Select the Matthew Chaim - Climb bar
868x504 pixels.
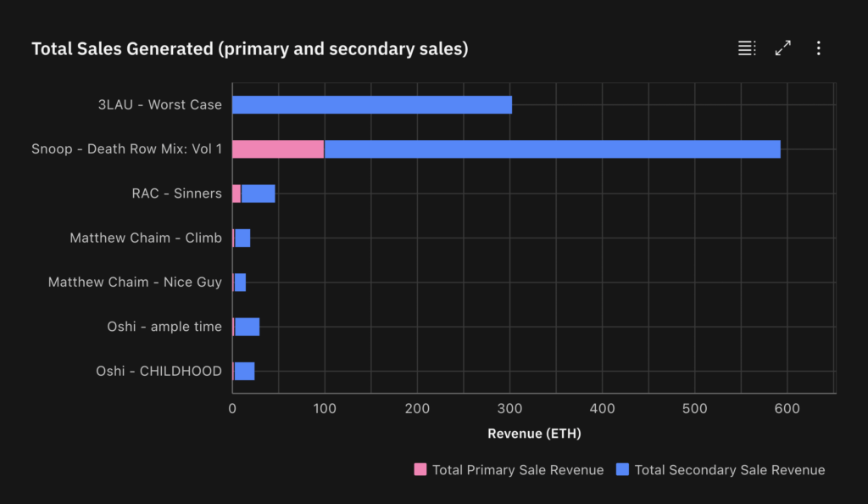pyautogui.click(x=242, y=238)
